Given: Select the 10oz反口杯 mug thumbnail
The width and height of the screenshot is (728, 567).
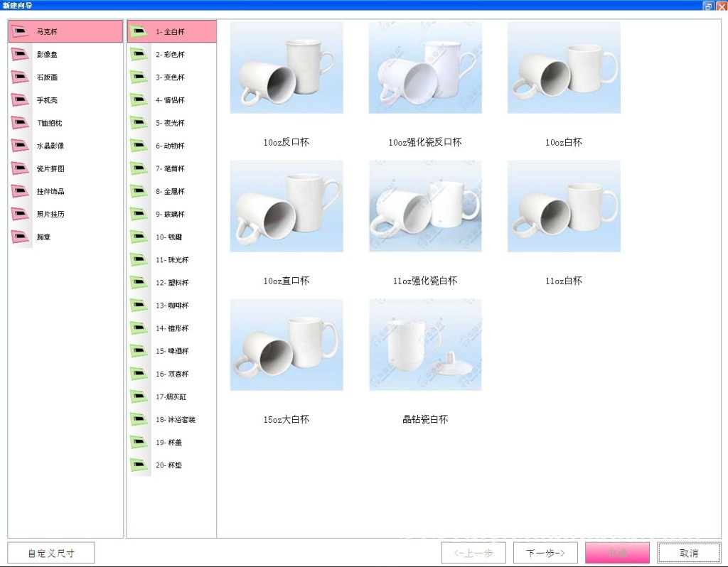Looking at the screenshot, I should tap(287, 67).
